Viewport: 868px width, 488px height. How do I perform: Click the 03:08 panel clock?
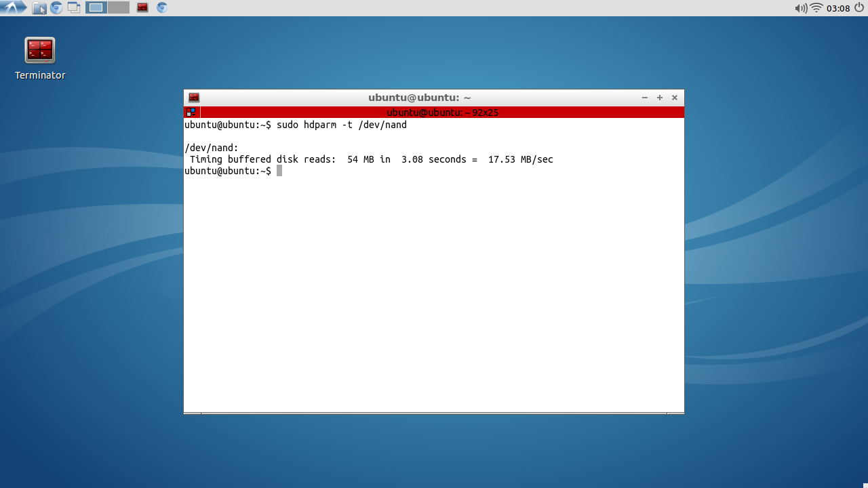pyautogui.click(x=838, y=8)
